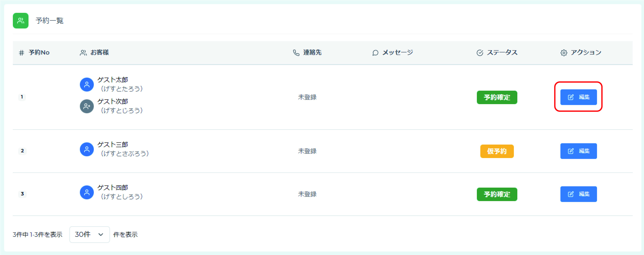
Task: Click the checkmark icon beside ステータス
Action: [480, 53]
